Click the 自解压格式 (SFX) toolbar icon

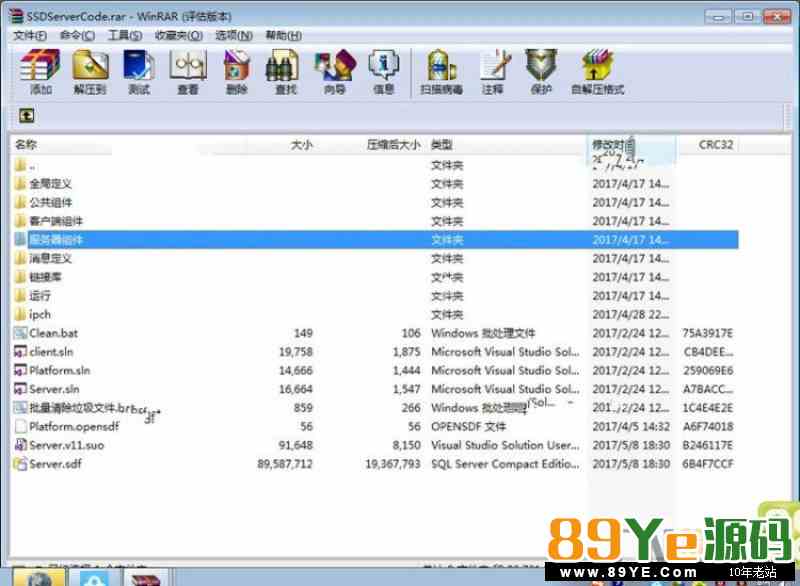tap(597, 72)
